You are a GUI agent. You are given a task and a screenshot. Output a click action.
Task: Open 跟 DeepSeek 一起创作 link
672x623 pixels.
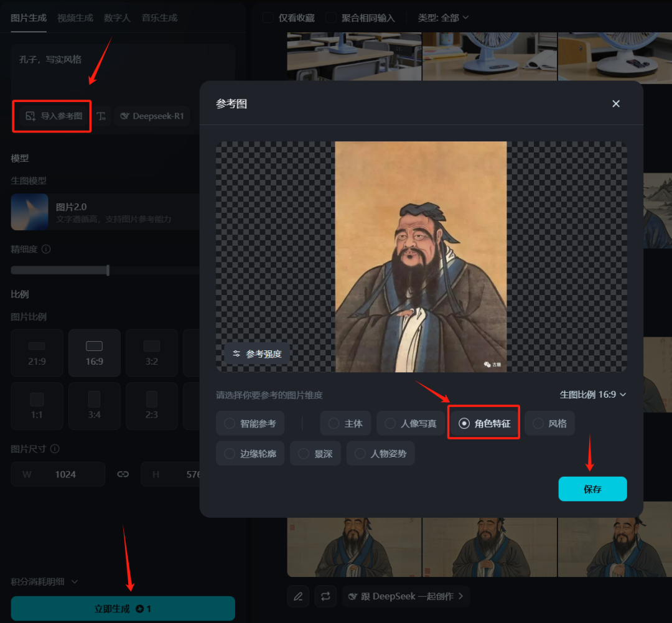[x=406, y=596]
